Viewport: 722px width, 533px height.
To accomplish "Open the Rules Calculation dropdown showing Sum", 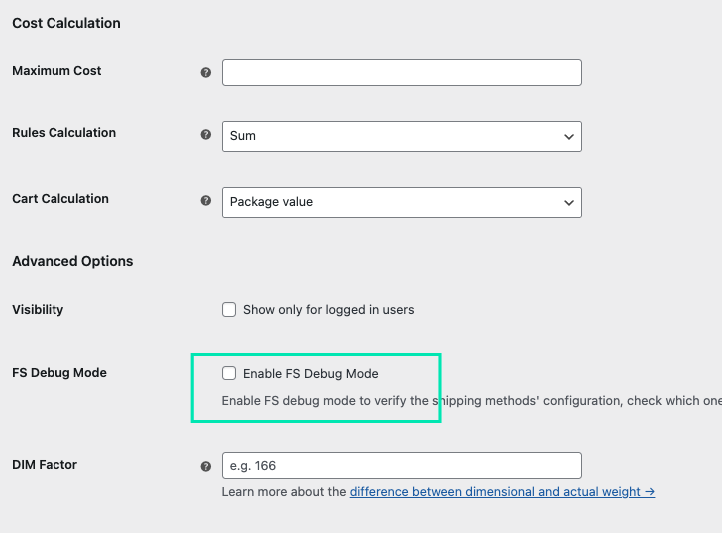I will [x=401, y=136].
